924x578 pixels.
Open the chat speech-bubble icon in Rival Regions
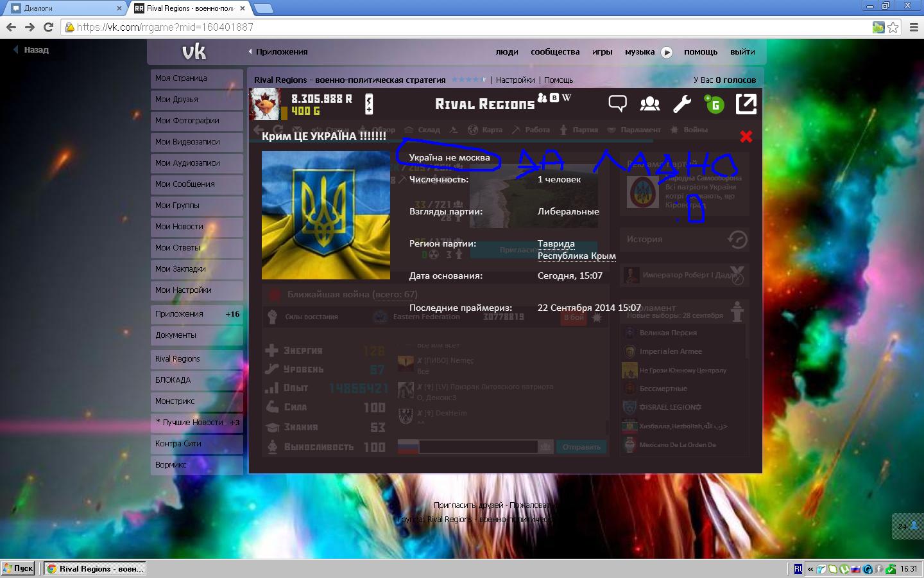click(x=617, y=103)
